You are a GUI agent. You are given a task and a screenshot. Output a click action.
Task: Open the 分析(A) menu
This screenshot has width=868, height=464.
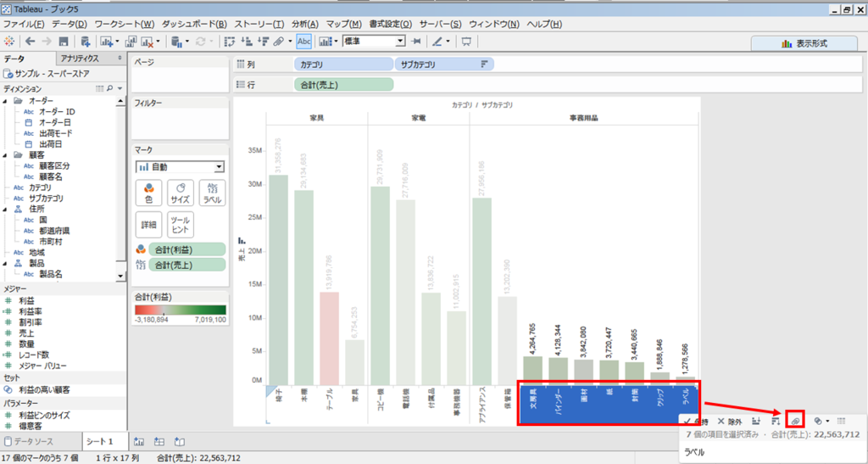click(x=305, y=25)
